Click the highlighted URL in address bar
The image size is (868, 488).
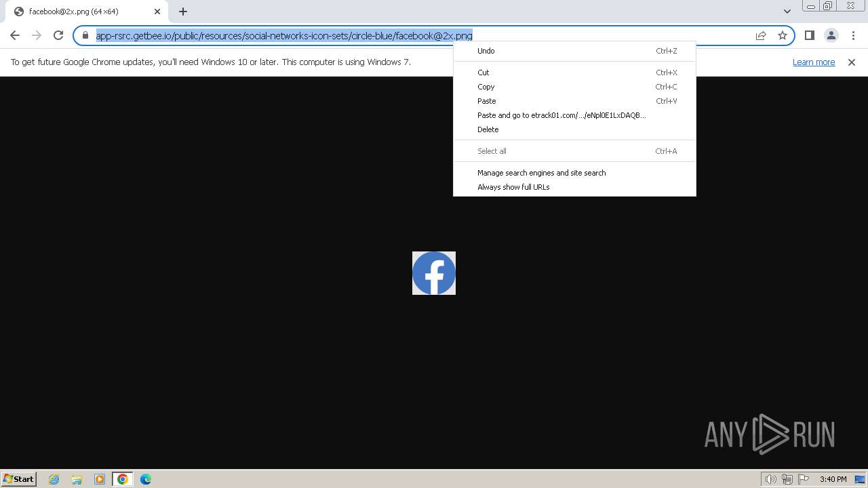(284, 35)
